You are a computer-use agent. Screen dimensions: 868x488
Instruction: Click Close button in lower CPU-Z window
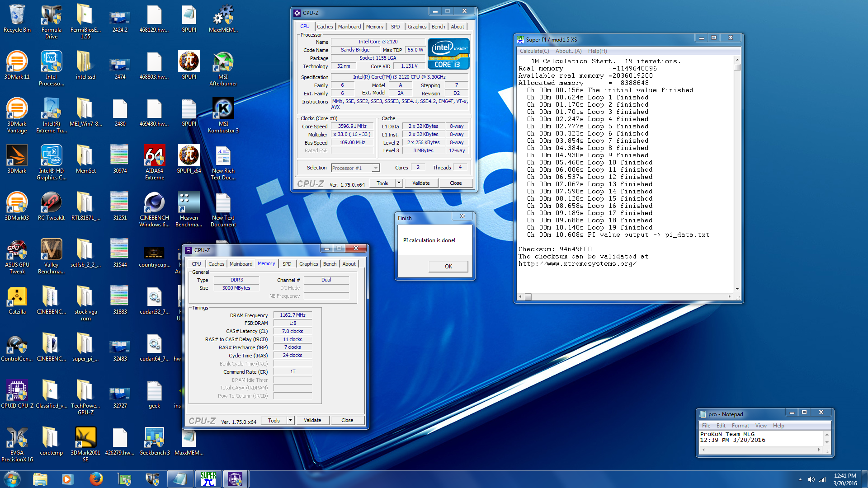coord(347,420)
